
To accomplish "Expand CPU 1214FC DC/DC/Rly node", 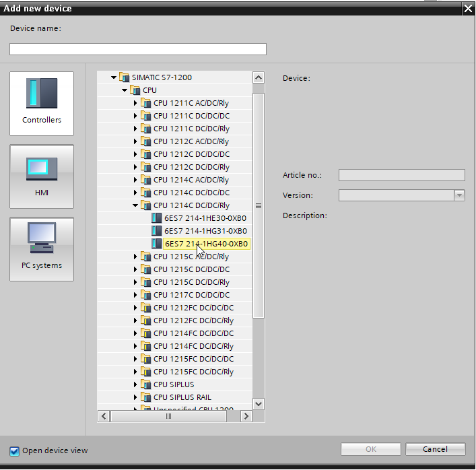I will point(135,346).
